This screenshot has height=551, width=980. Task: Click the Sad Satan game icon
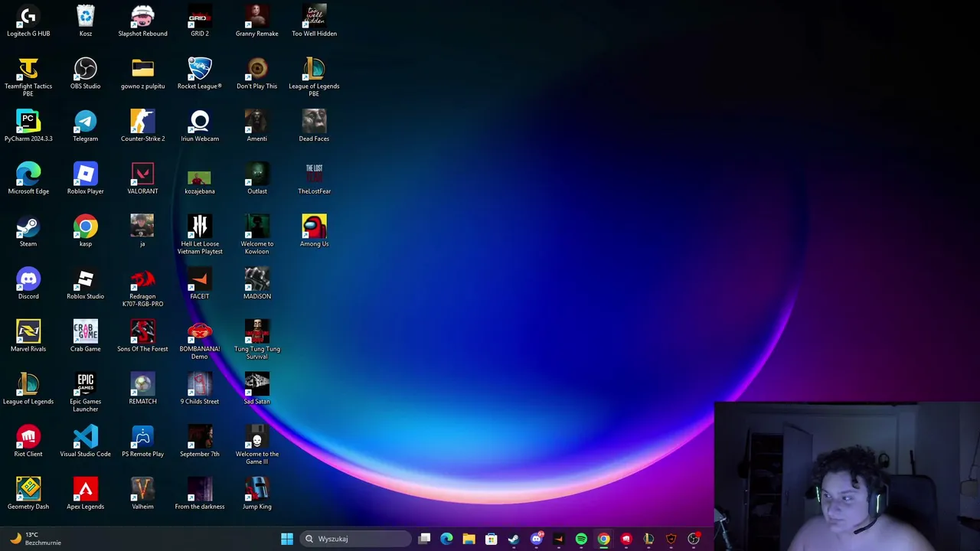pyautogui.click(x=257, y=389)
